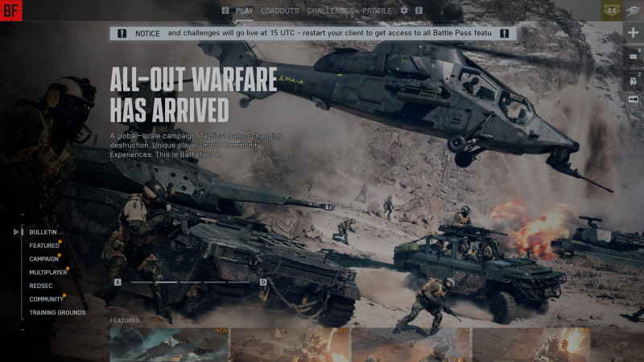This screenshot has width=644, height=362.
Task: Open the settings gear icon
Action: [404, 10]
